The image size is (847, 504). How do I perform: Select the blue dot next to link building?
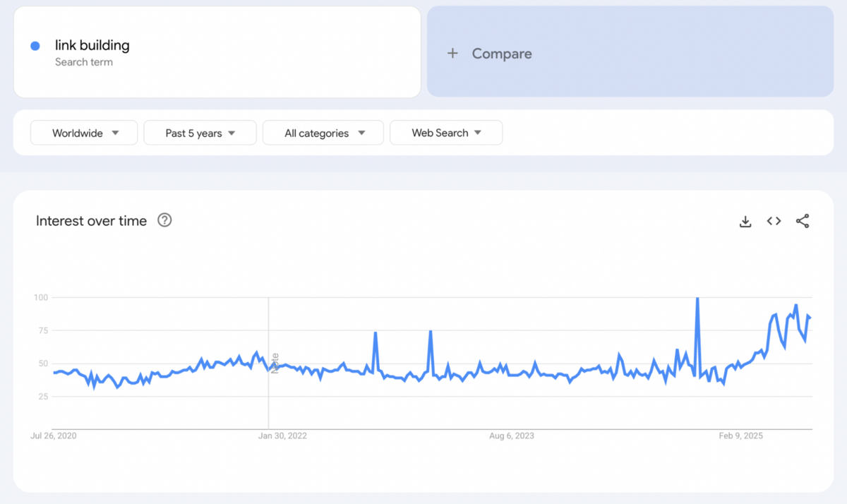click(x=35, y=45)
